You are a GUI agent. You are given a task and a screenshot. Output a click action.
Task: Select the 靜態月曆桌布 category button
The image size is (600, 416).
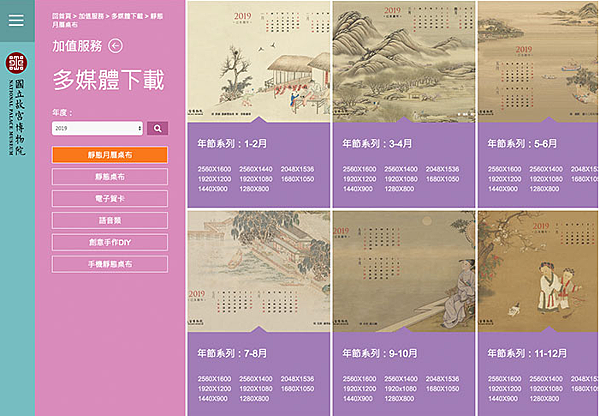click(x=110, y=155)
